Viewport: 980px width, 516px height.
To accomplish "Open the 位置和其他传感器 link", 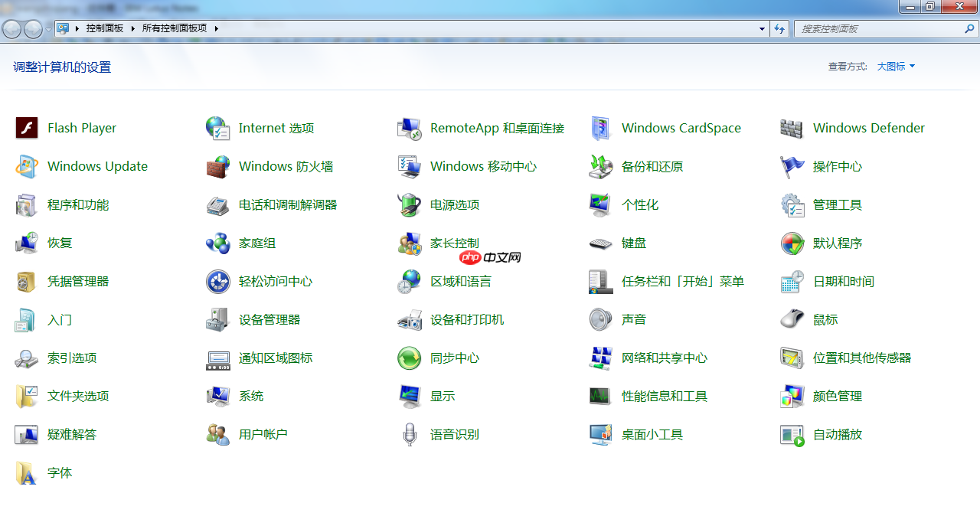I will 862,358.
